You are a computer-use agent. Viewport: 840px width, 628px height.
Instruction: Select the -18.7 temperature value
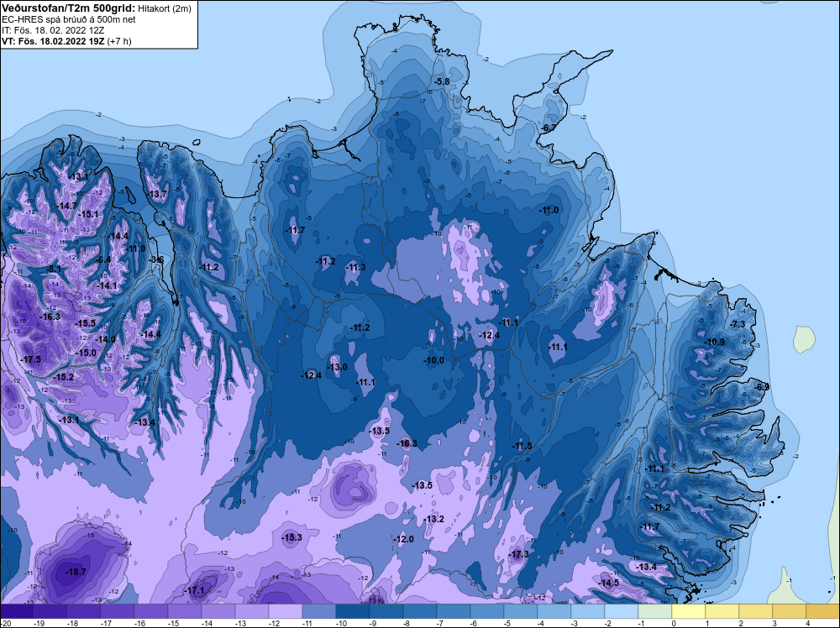76,572
